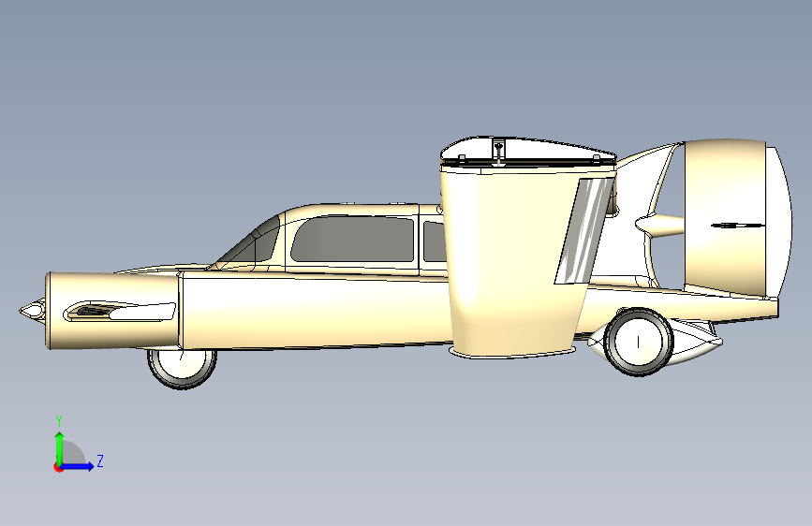Screen dimensions: 812x526
Task: Select the rear wheel of the model
Action: tap(638, 342)
